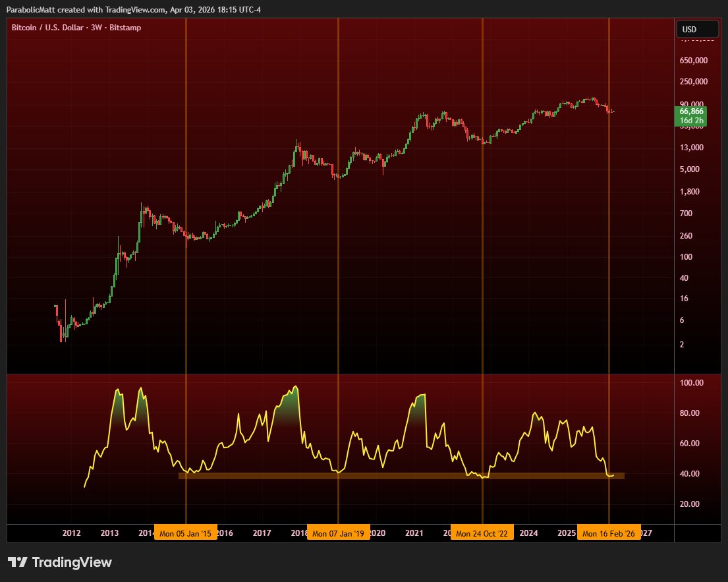Click the 1,800 price scale label

click(690, 192)
